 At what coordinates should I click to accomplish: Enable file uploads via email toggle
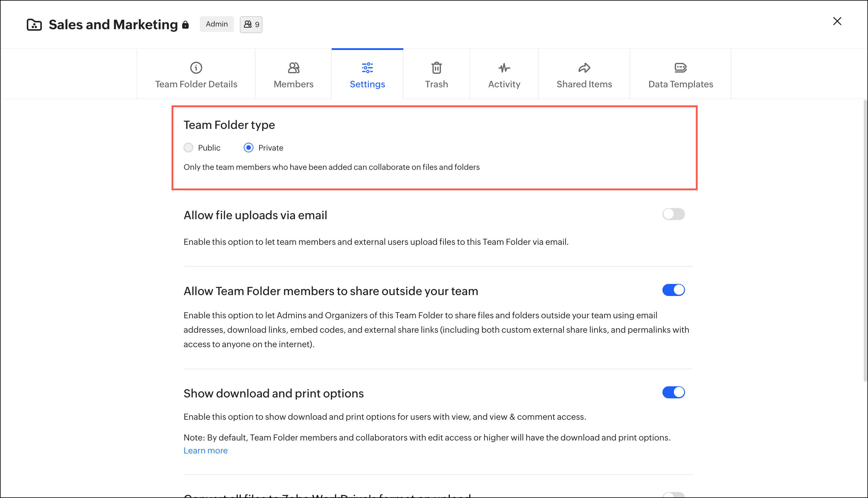point(673,214)
